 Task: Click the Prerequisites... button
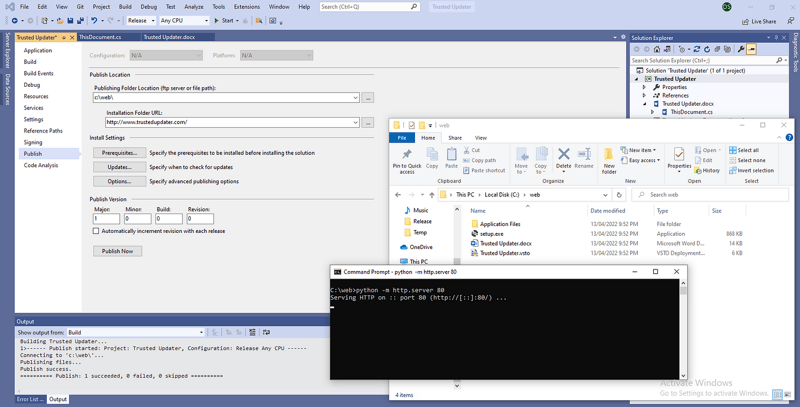click(x=119, y=152)
